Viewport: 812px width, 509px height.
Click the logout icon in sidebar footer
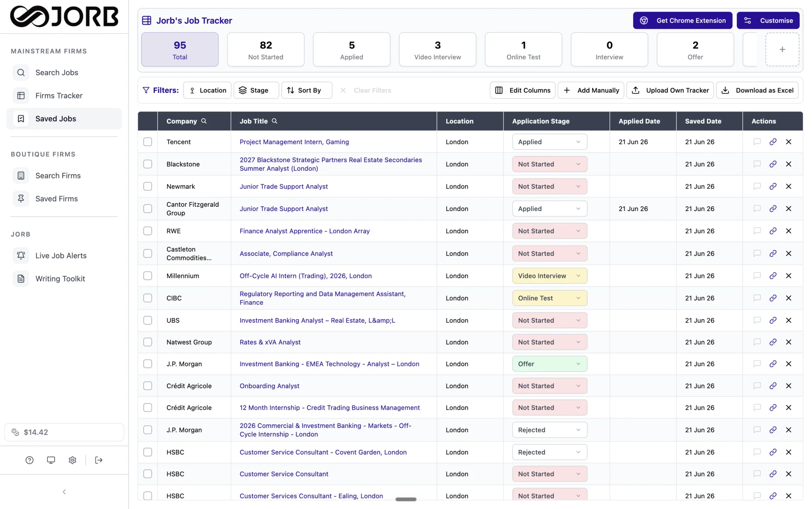click(99, 460)
